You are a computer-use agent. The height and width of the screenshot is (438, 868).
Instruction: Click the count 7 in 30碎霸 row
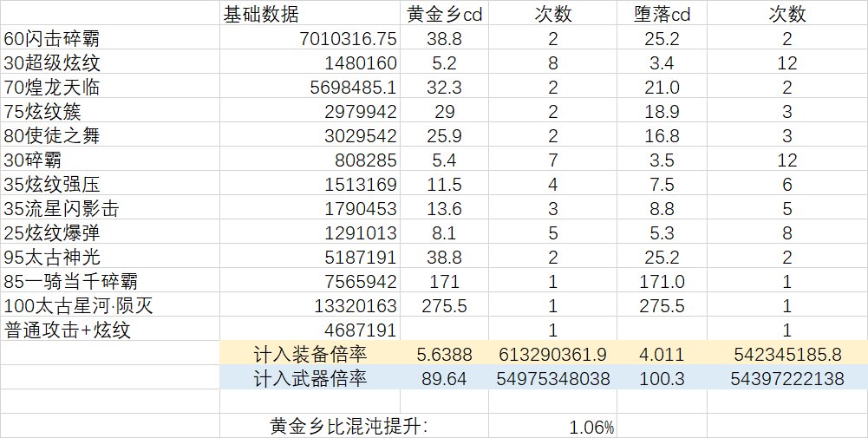(x=552, y=160)
